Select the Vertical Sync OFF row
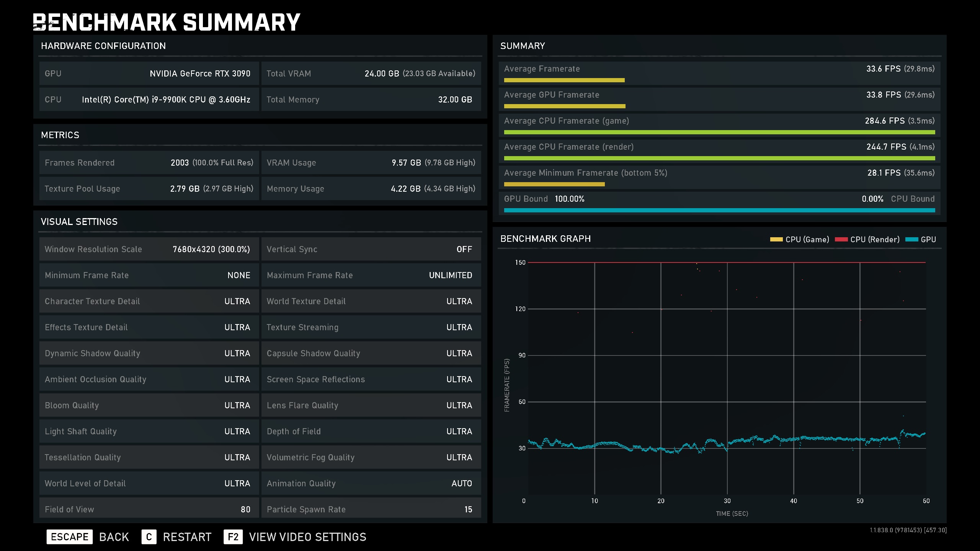 coord(371,249)
